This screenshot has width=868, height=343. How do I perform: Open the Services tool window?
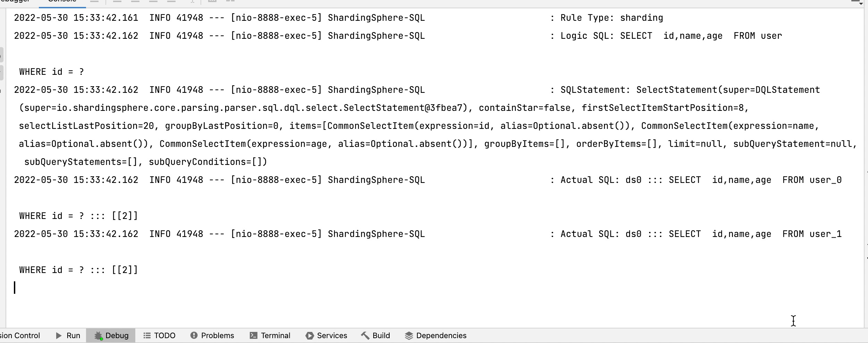point(326,335)
